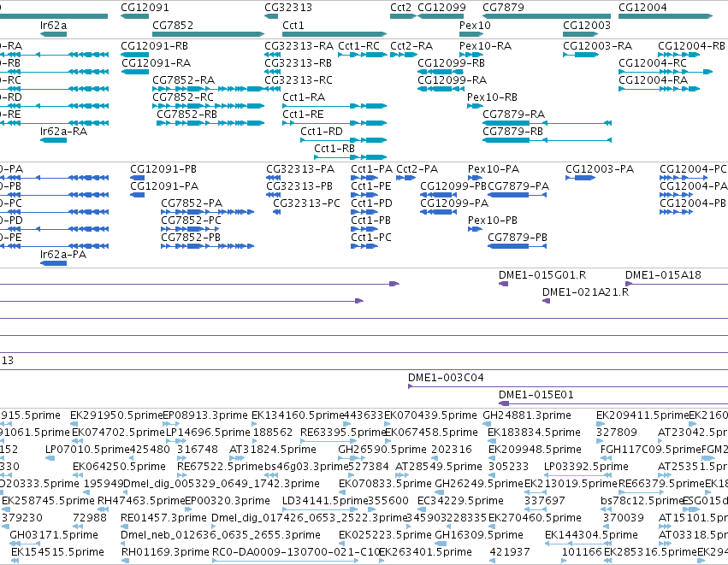The width and height of the screenshot is (728, 565).
Task: Click the Ir62a-PA protein label
Action: click(63, 255)
